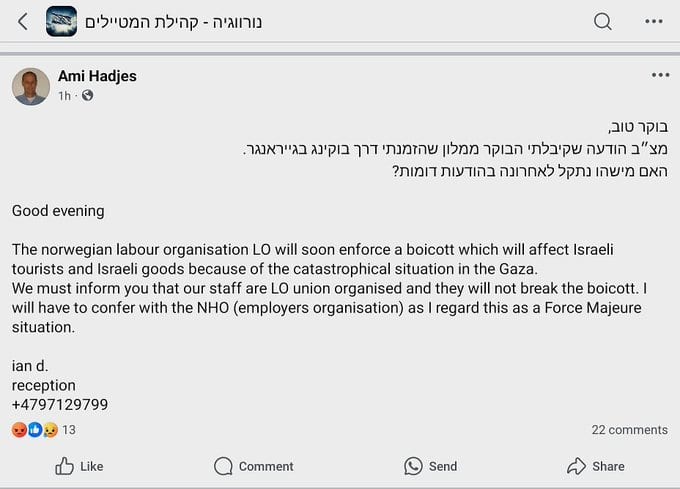This screenshot has width=680, height=489.
Task: Expand the post options three-dot menu
Action: point(660,75)
